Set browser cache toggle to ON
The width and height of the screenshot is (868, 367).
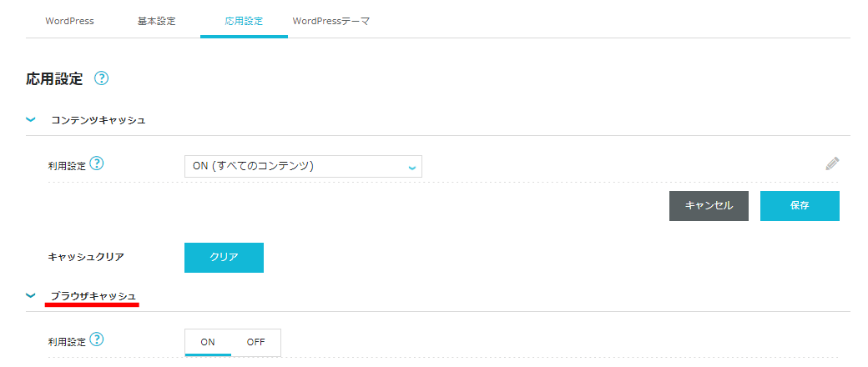click(x=208, y=342)
